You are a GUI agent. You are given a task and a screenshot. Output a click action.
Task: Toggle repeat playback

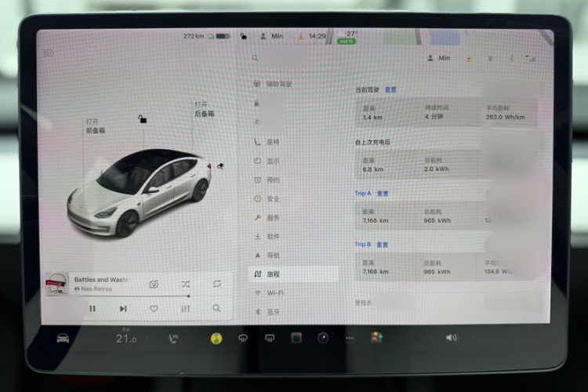pyautogui.click(x=216, y=284)
